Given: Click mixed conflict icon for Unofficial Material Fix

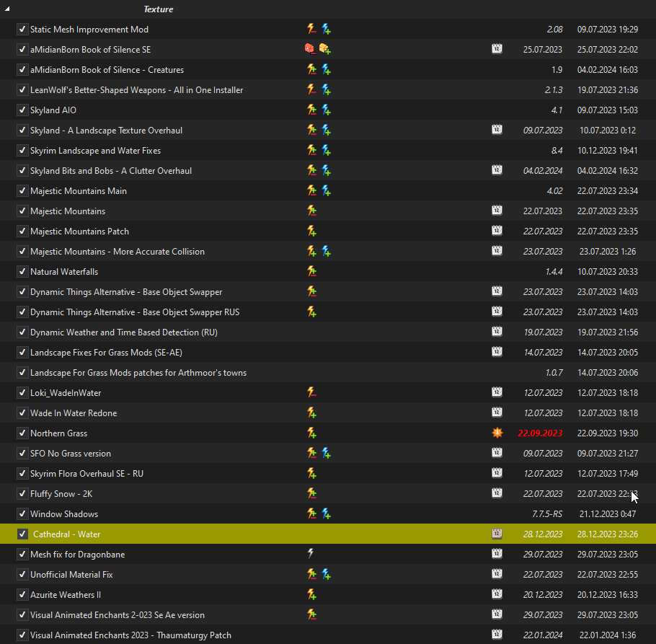Looking at the screenshot, I should point(311,574).
